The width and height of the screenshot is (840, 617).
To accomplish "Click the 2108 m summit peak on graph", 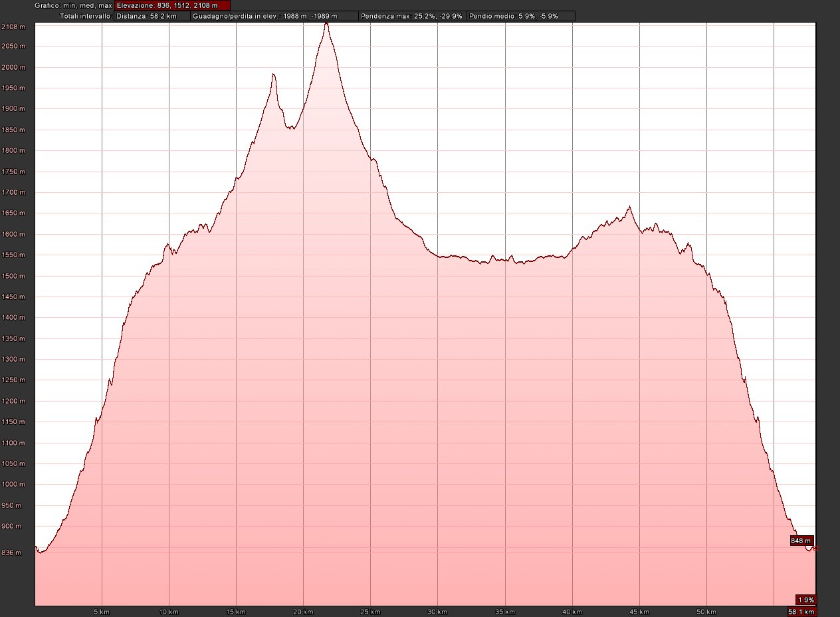I will pos(326,24).
